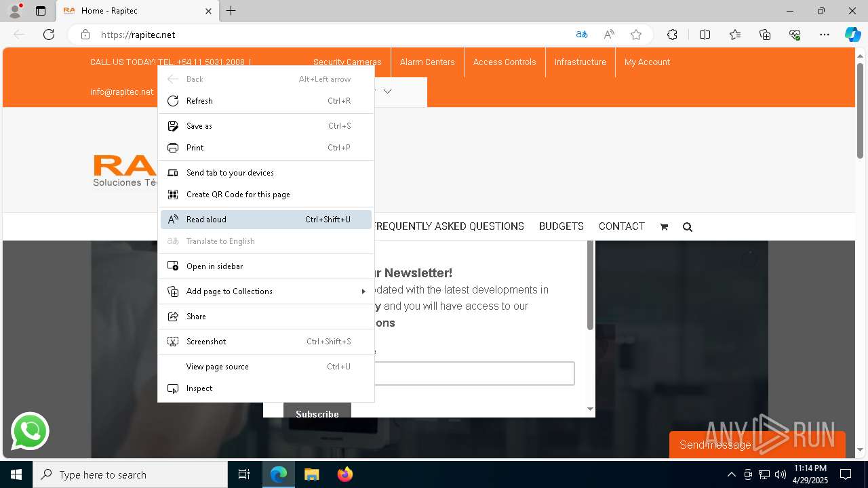868x488 pixels.
Task: Open CONTACT nav item
Action: (x=622, y=226)
